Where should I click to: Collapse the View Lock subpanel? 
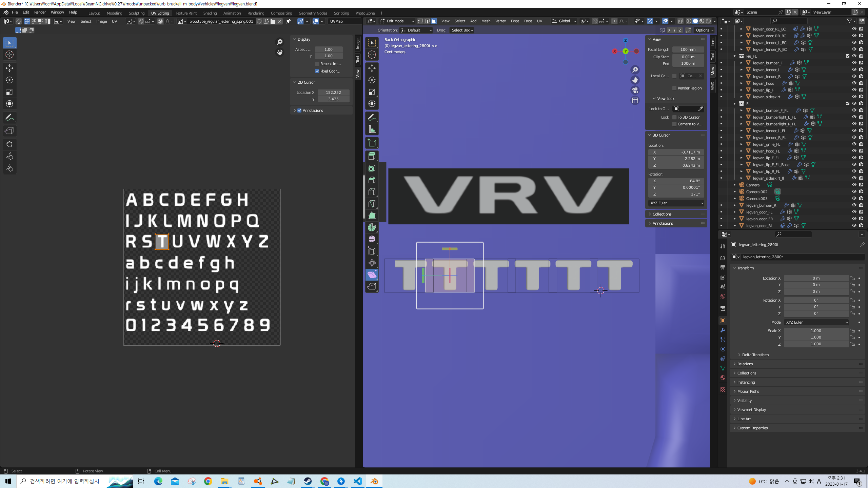(x=666, y=99)
